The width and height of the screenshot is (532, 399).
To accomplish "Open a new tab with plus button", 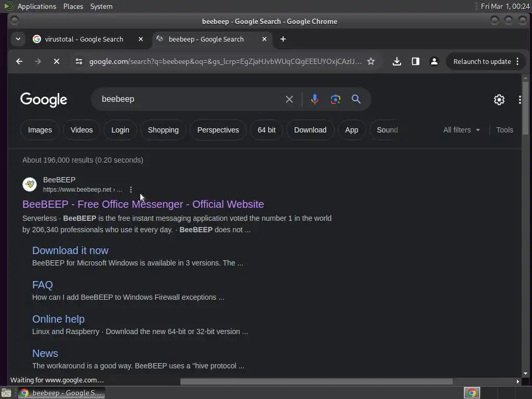I will tap(283, 39).
